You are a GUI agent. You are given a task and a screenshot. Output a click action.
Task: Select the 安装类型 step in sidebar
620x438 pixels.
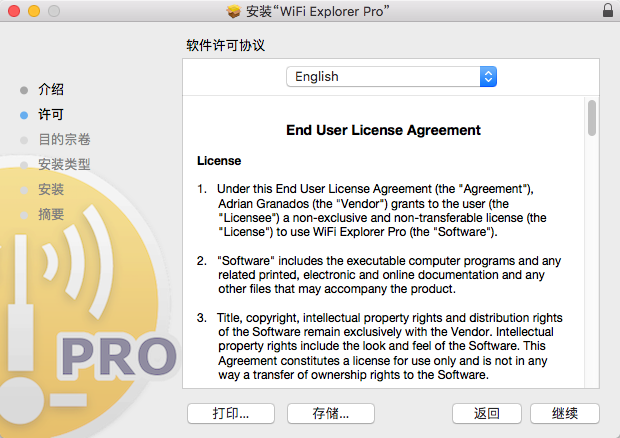[64, 164]
